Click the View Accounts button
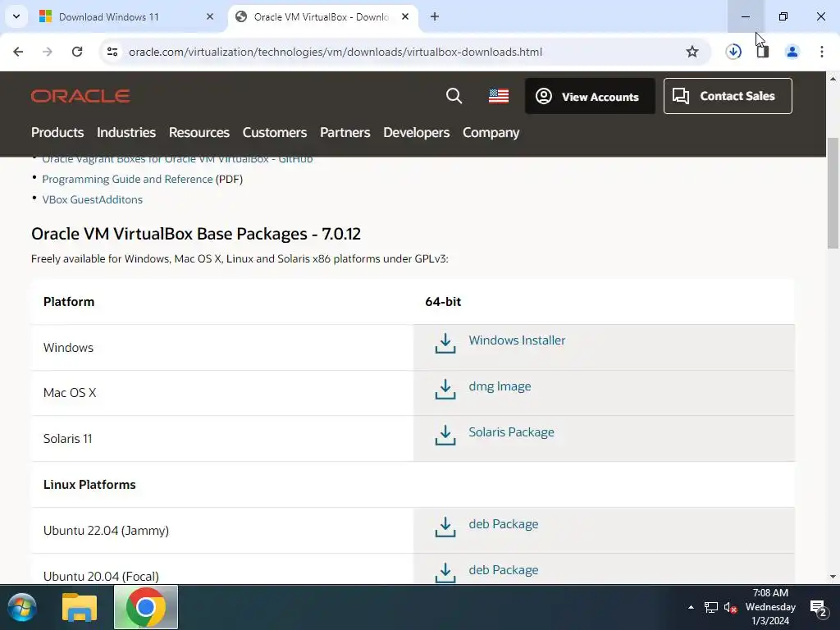 (590, 96)
